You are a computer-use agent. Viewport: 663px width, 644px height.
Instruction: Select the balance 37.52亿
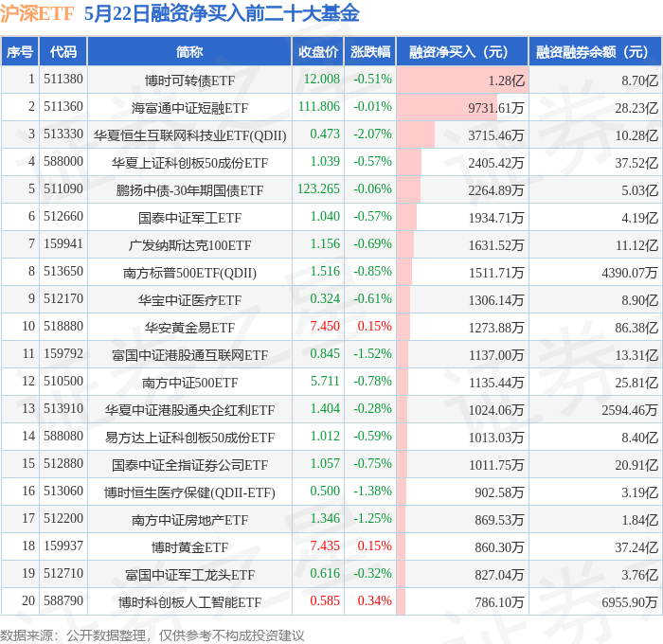[636, 163]
